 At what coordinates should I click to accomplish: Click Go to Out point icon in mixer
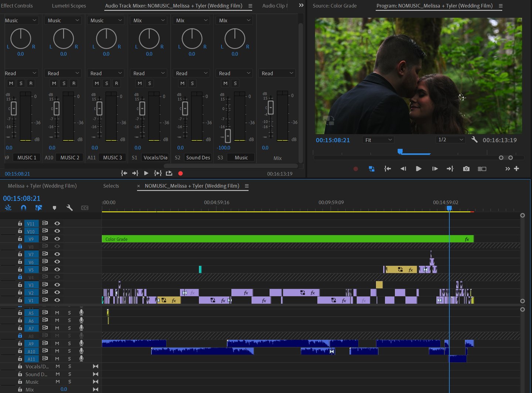tap(135, 173)
